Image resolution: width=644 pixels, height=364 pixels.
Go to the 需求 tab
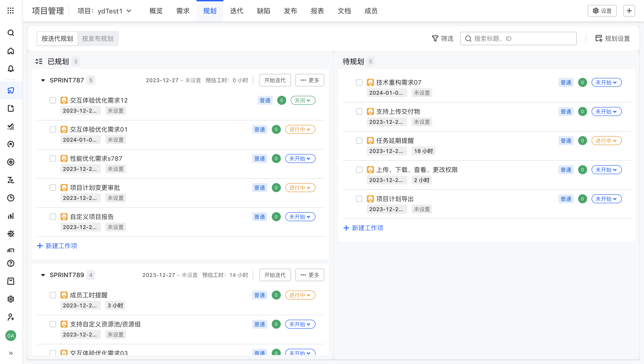point(183,11)
